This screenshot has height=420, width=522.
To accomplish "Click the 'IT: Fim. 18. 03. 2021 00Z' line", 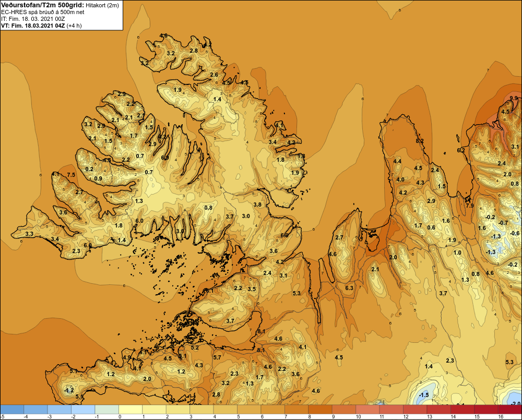I will pos(33,19).
